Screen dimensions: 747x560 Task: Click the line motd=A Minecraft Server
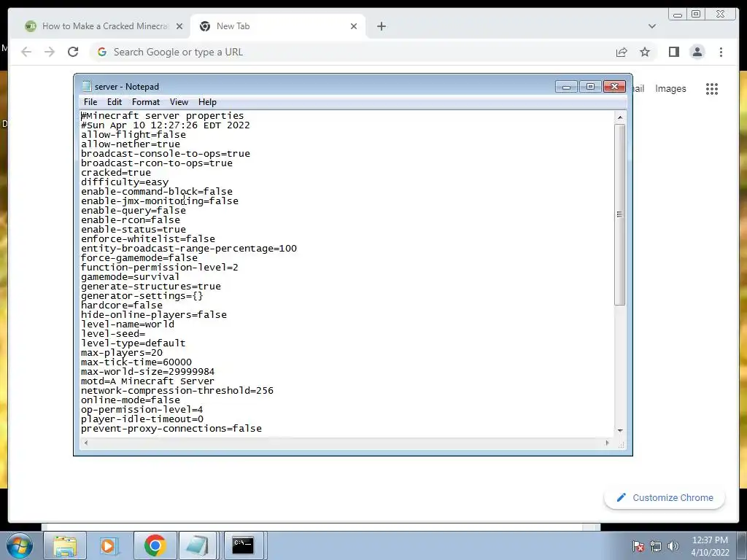click(147, 381)
